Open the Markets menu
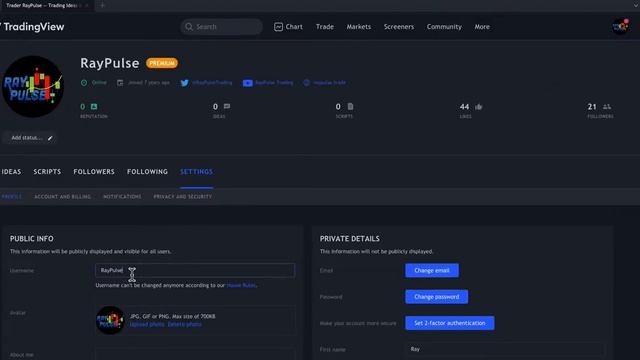Image resolution: width=640 pixels, height=360 pixels. click(x=359, y=27)
